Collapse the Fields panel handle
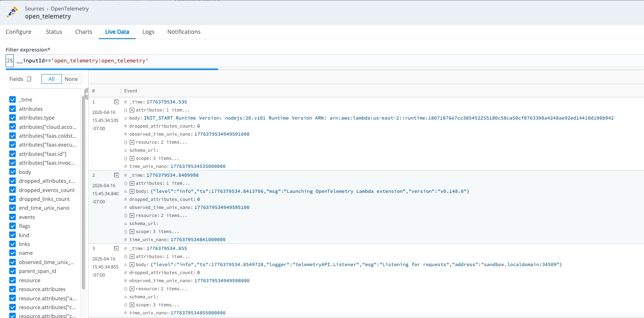Screen dimensions: 644x318 (86, 93)
